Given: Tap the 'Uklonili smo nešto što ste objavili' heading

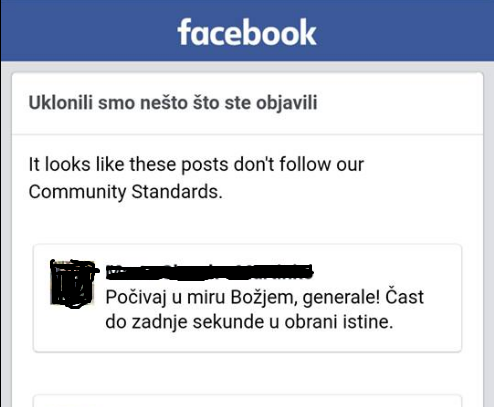Looking at the screenshot, I should [173, 103].
